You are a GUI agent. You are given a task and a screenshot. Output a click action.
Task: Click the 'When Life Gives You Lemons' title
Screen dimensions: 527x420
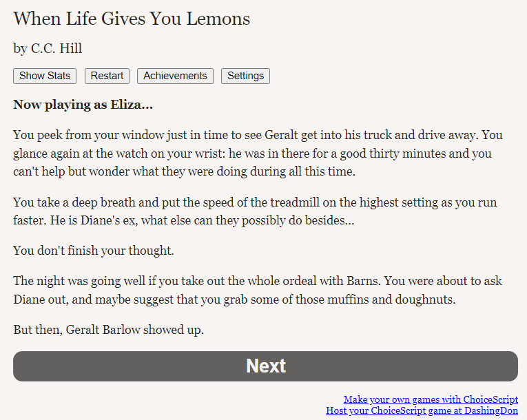pyautogui.click(x=132, y=19)
